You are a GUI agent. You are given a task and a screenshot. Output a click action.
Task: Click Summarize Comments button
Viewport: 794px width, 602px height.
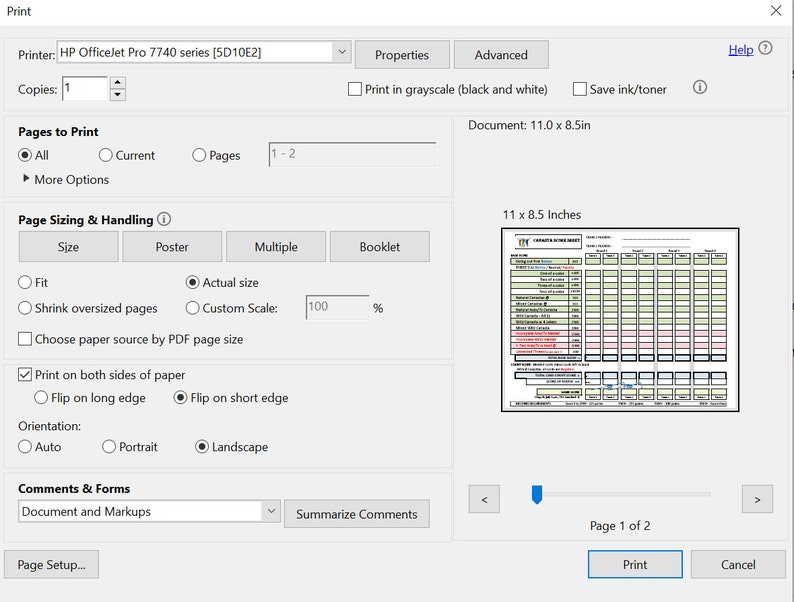coord(357,514)
